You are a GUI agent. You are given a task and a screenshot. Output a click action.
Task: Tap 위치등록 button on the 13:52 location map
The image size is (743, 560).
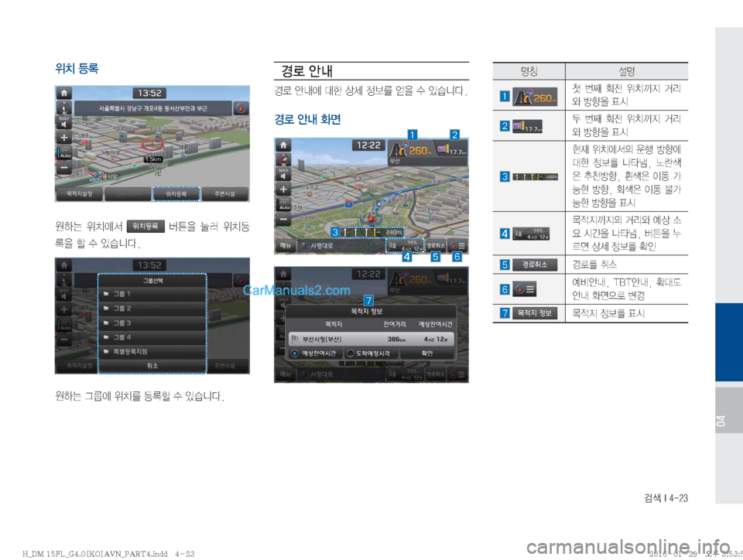[176, 193]
